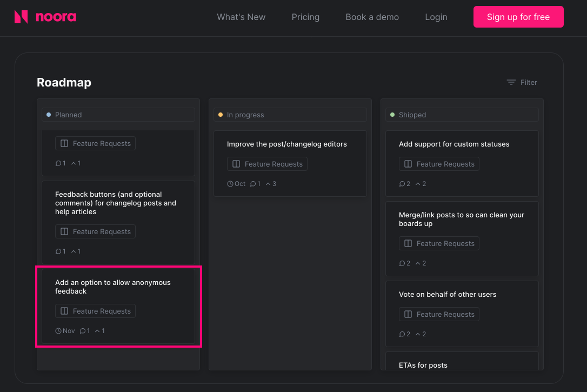Click comment icon on the anonymous feedback card

83,331
